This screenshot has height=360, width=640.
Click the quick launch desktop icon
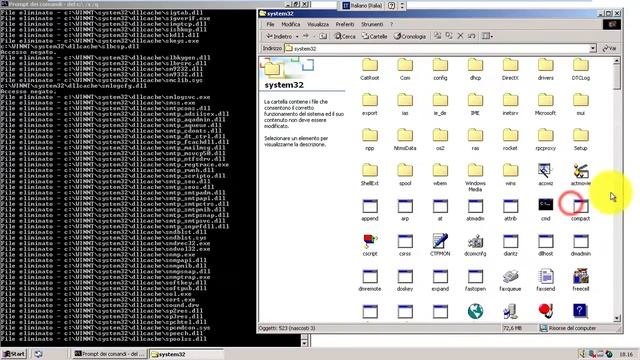coord(38,354)
